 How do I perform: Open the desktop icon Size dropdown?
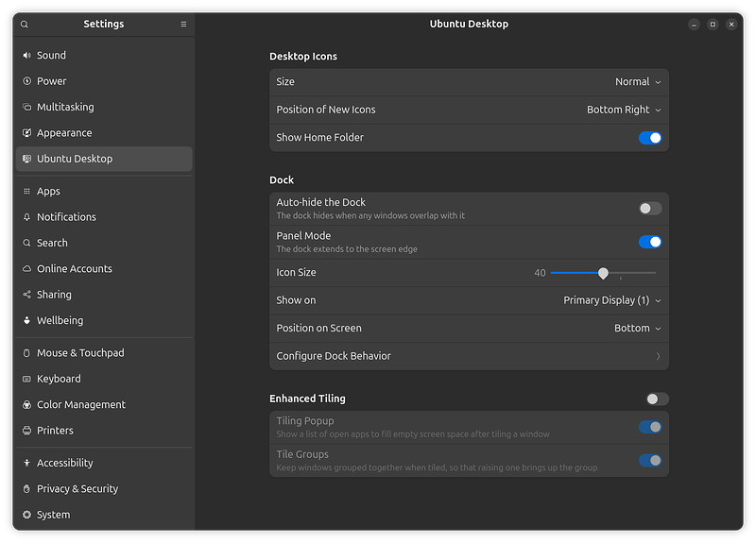coord(638,82)
